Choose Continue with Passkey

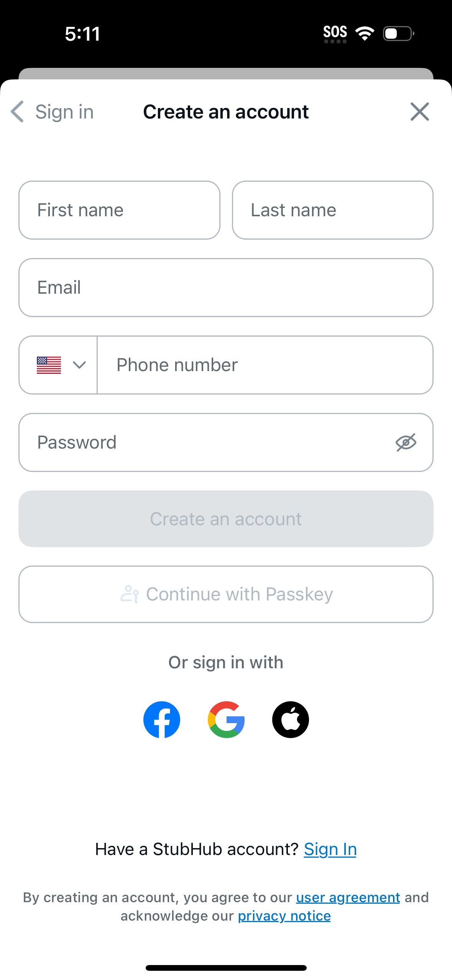(226, 594)
